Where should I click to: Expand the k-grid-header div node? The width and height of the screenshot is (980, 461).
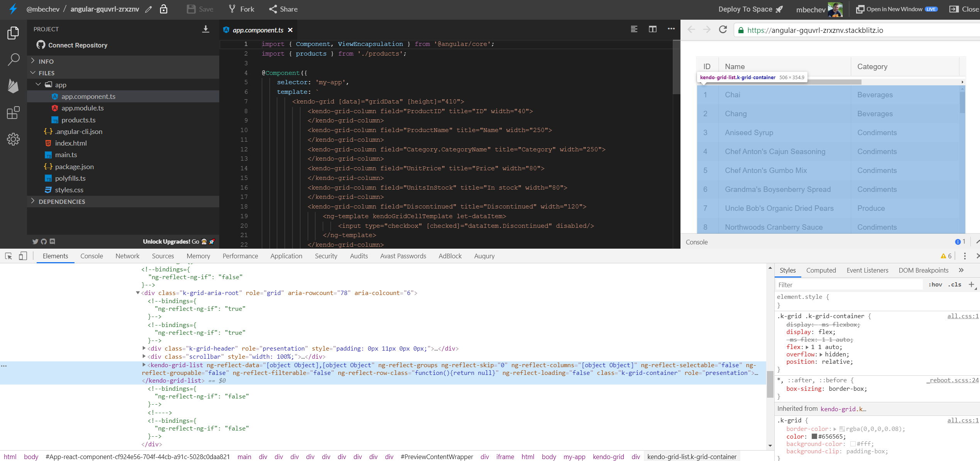(x=144, y=348)
